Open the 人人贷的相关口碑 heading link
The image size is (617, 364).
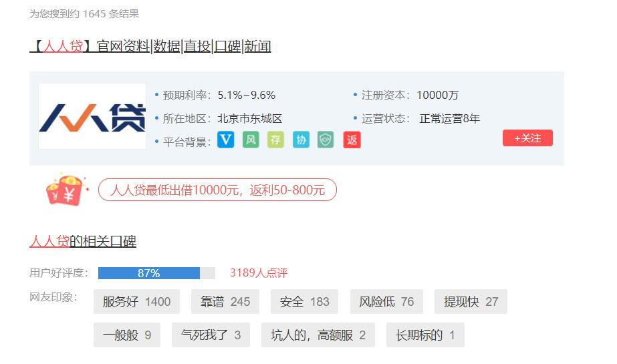[x=83, y=241]
